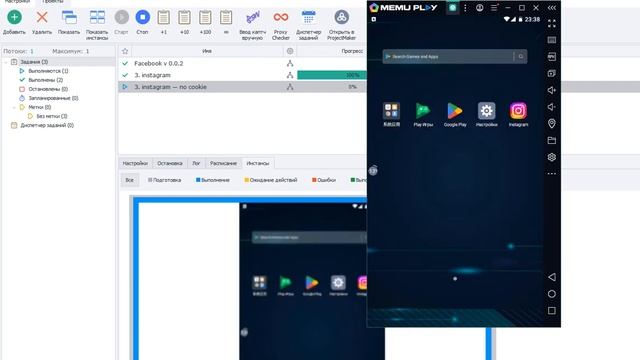Click the tree icon in no cookie row
Screen dimensions: 640x360
pyautogui.click(x=290, y=87)
